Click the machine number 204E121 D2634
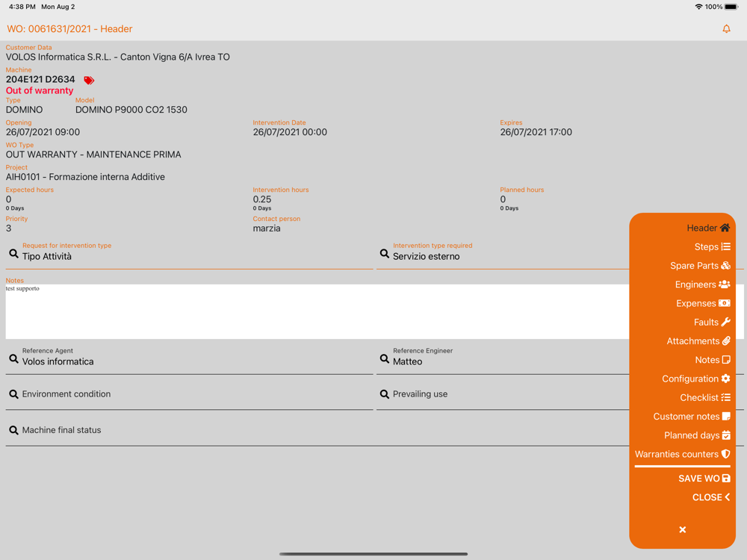Image resolution: width=747 pixels, height=560 pixels. (x=40, y=80)
